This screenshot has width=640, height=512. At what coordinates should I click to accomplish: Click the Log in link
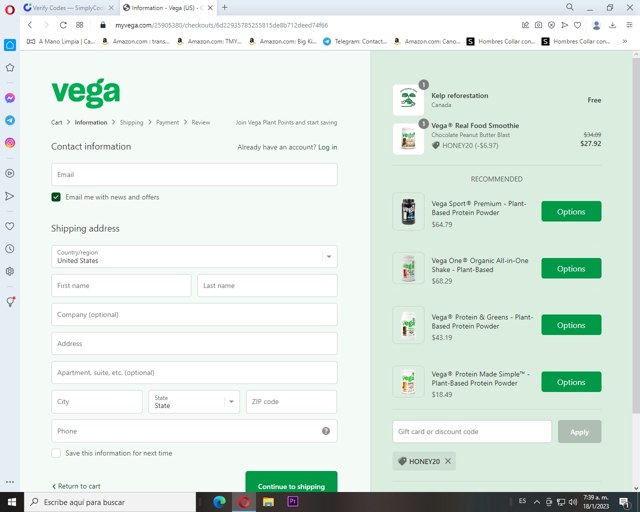328,147
